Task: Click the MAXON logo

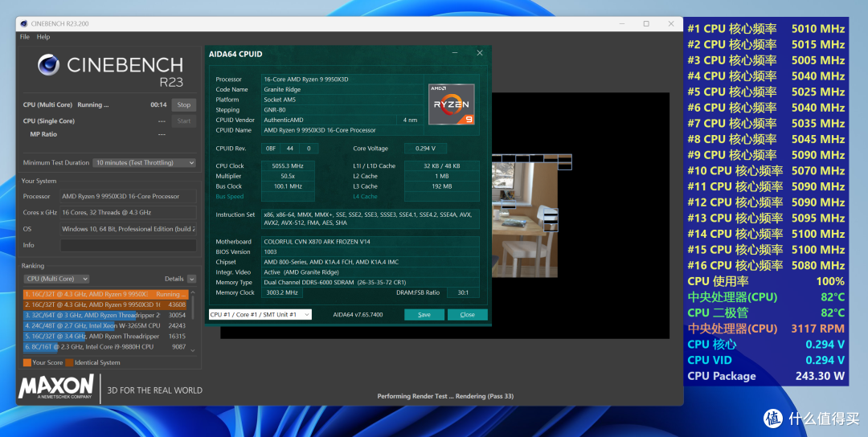Action: (56, 386)
